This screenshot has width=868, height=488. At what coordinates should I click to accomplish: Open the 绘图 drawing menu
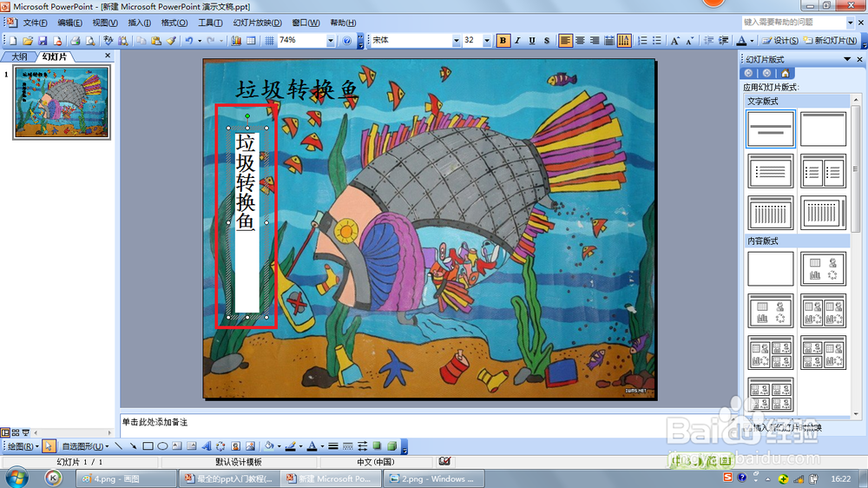[23, 446]
